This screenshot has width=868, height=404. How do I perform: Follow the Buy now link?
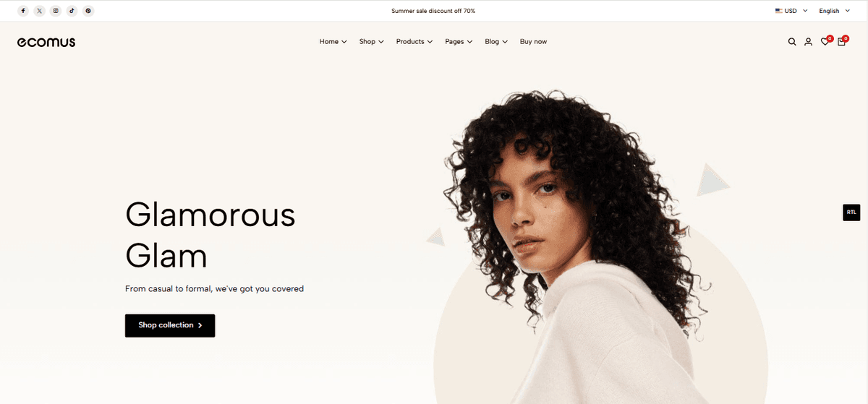click(533, 42)
